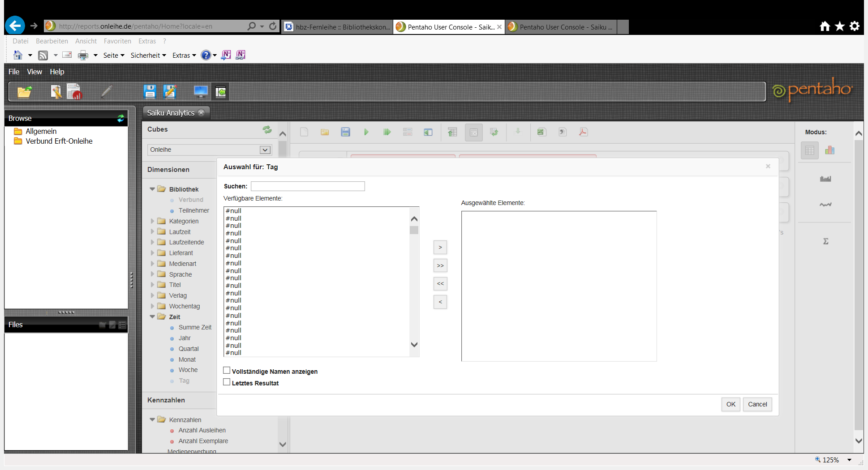The image size is (868, 470).
Task: Refresh the Browse panel
Action: tap(121, 118)
